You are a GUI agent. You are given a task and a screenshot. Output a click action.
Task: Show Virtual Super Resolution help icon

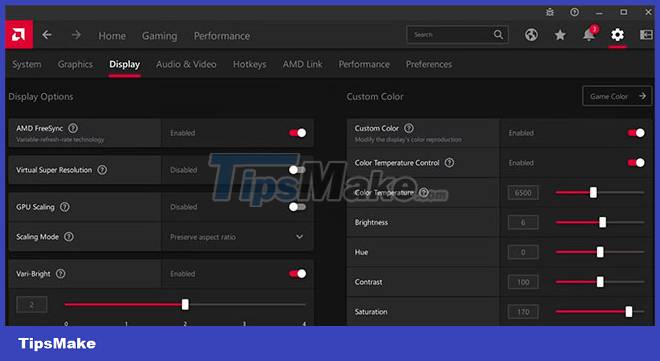(x=102, y=170)
